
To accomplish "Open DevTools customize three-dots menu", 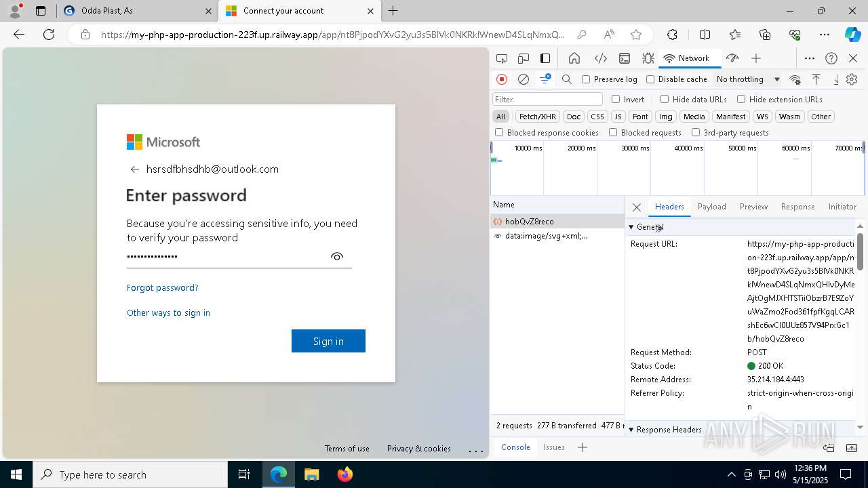I will coord(810,58).
